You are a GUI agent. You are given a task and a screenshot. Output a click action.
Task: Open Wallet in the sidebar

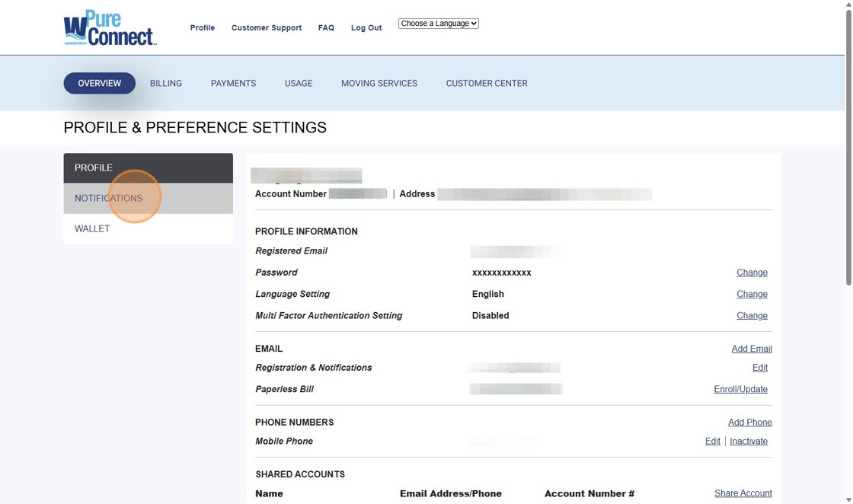click(92, 228)
